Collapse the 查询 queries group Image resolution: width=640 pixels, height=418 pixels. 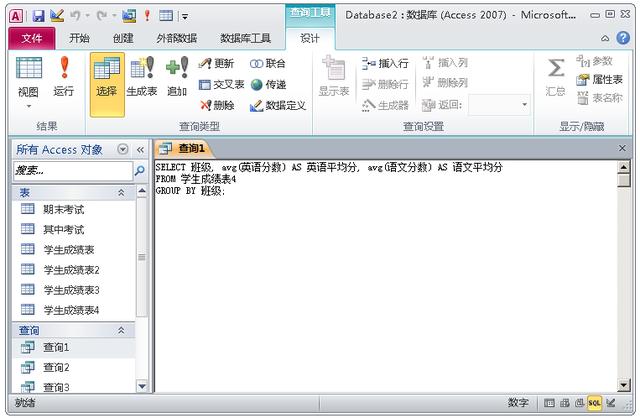tap(121, 330)
